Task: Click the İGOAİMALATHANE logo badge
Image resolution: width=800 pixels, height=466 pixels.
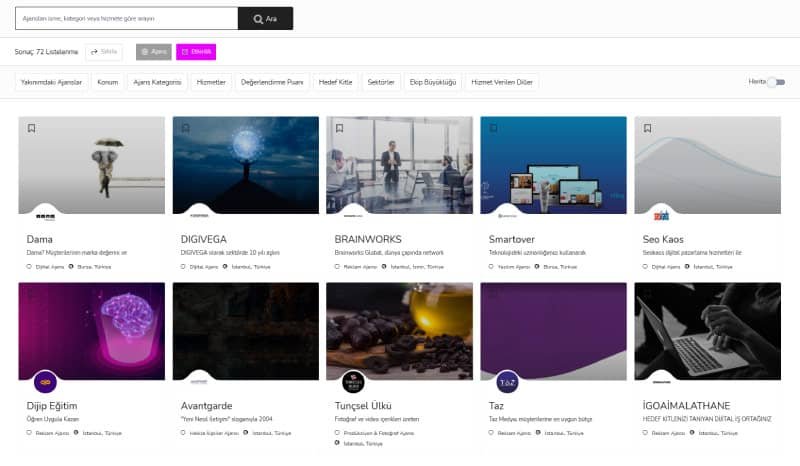Action: coord(661,382)
